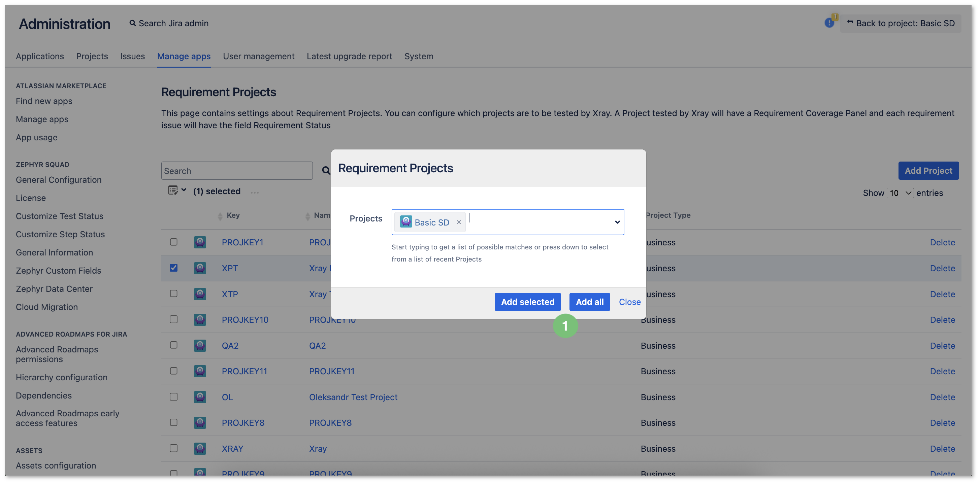Open the User management tab
980x484 pixels.
tap(259, 56)
